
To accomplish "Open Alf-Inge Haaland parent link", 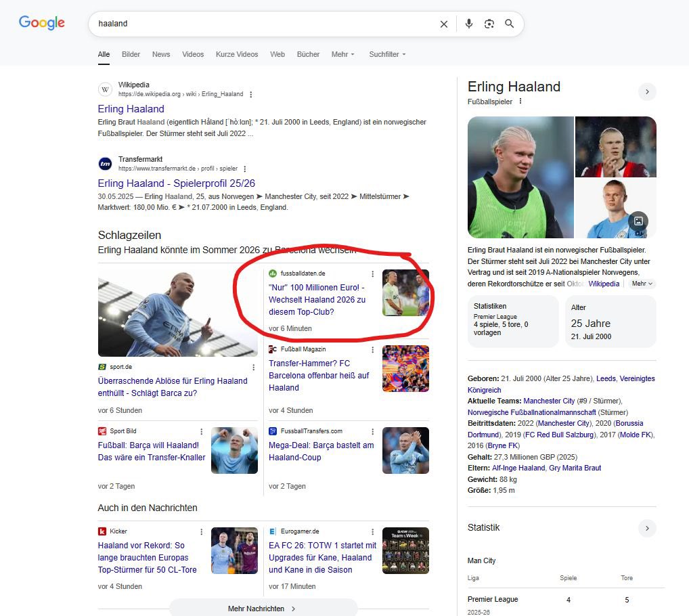I will pos(518,468).
